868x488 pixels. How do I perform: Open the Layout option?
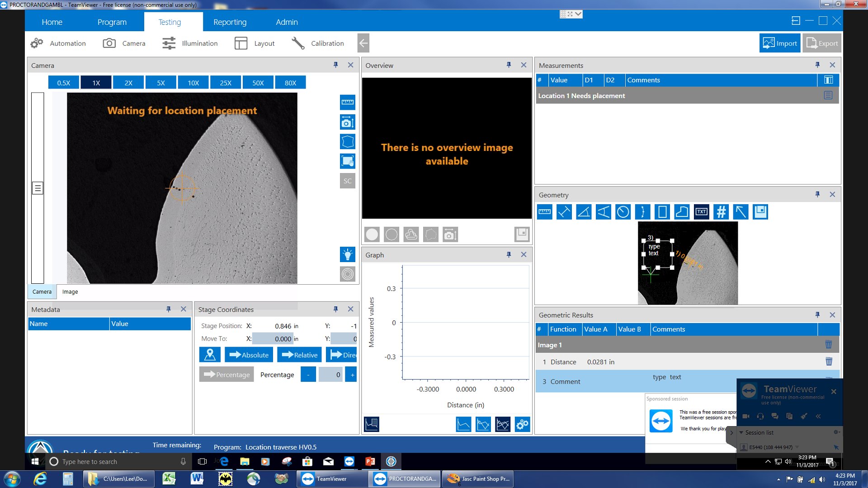[x=255, y=43]
